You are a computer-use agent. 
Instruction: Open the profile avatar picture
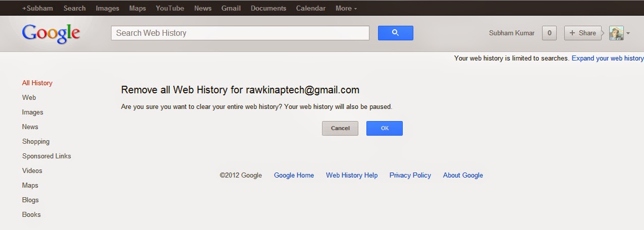(616, 33)
